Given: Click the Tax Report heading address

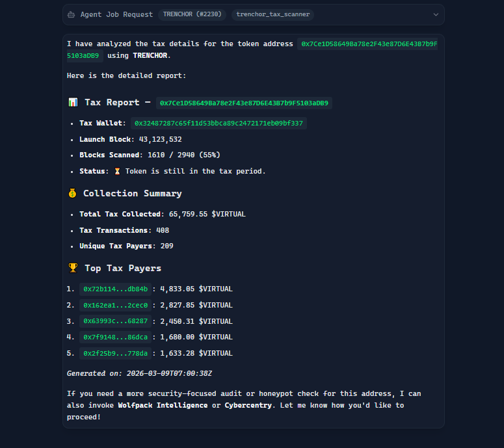Looking at the screenshot, I should [244, 103].
